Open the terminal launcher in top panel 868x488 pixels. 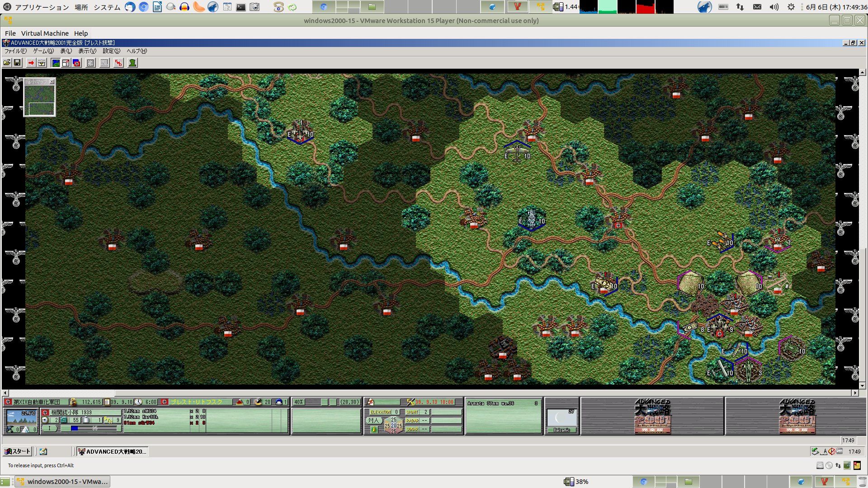point(241,7)
